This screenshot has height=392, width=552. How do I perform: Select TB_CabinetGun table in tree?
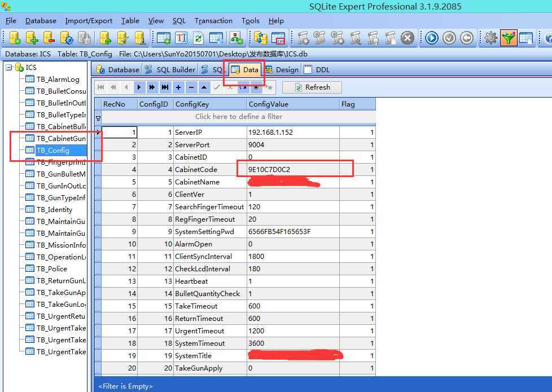tap(61, 139)
